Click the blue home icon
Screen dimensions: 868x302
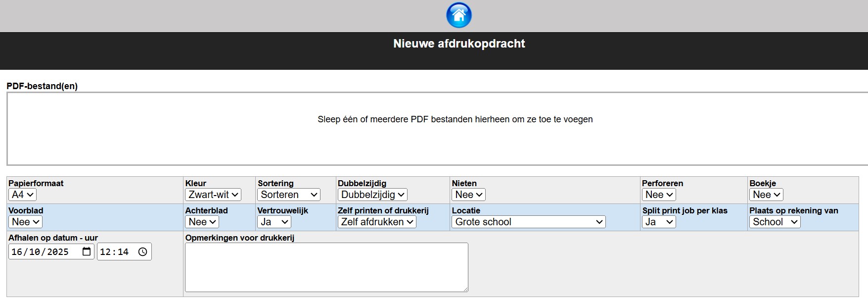click(x=458, y=15)
